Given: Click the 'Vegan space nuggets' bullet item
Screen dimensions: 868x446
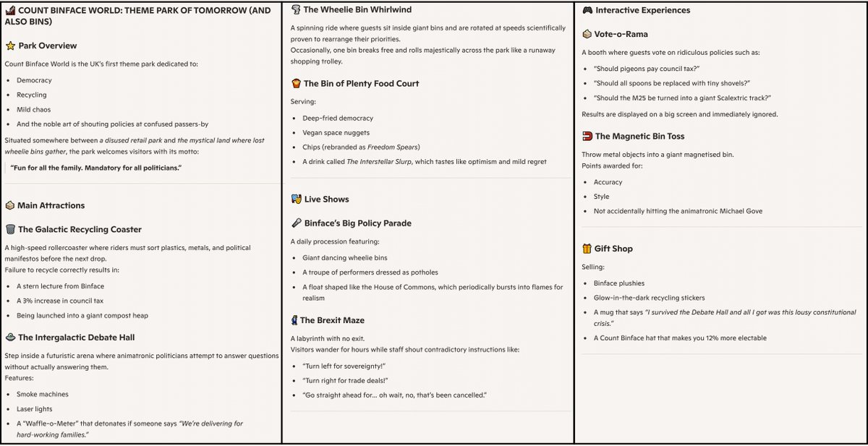Looking at the screenshot, I should [336, 132].
